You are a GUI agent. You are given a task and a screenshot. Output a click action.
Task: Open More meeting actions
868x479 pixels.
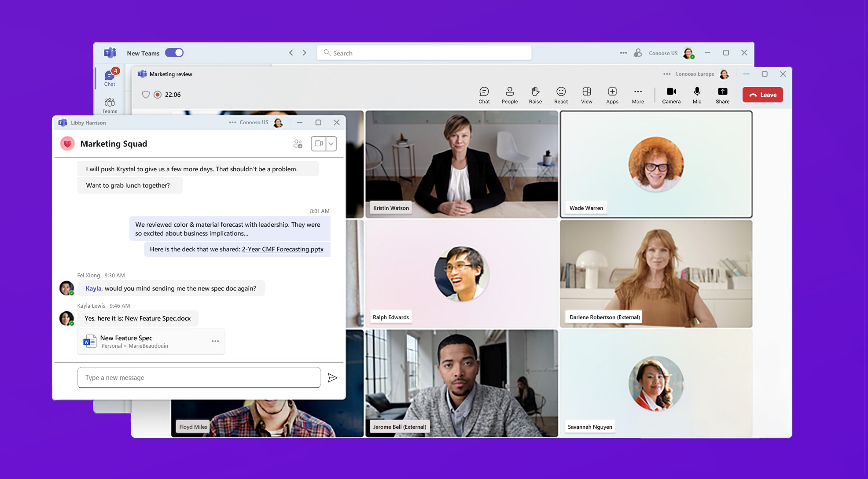coord(638,95)
